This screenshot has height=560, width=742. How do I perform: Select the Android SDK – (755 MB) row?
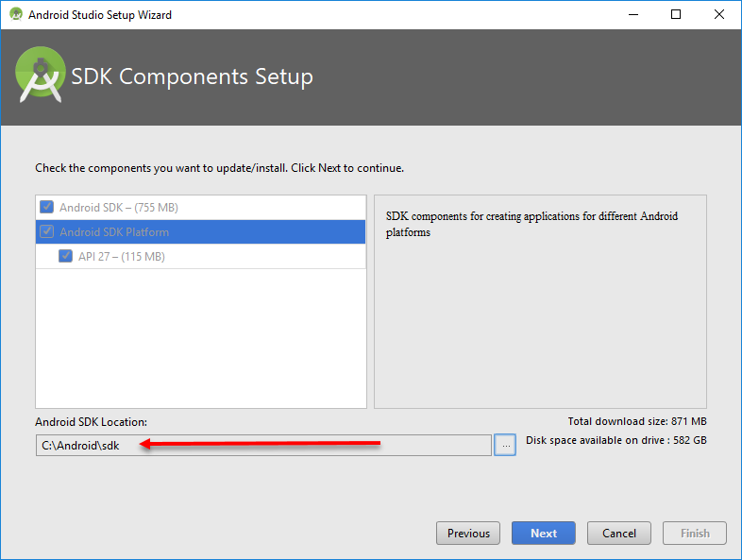(x=201, y=208)
